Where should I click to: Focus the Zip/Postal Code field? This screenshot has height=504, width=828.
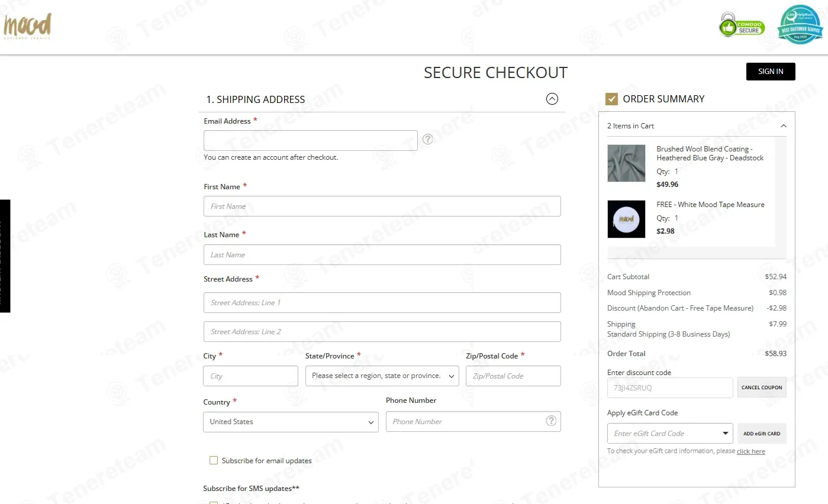coord(513,376)
